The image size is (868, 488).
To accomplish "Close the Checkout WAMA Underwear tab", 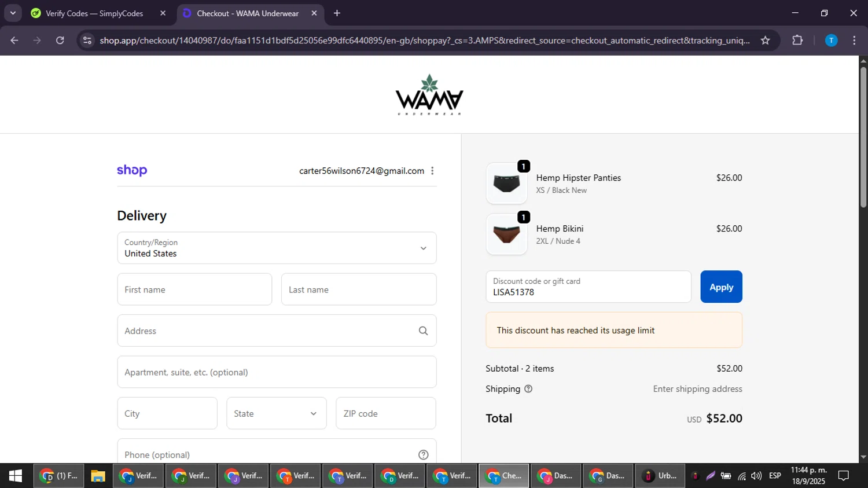I will (314, 13).
